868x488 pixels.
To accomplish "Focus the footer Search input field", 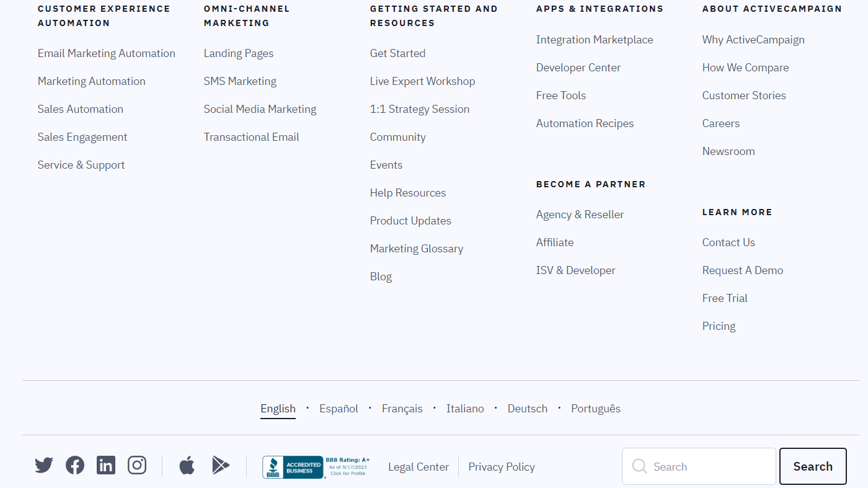I will [x=699, y=466].
